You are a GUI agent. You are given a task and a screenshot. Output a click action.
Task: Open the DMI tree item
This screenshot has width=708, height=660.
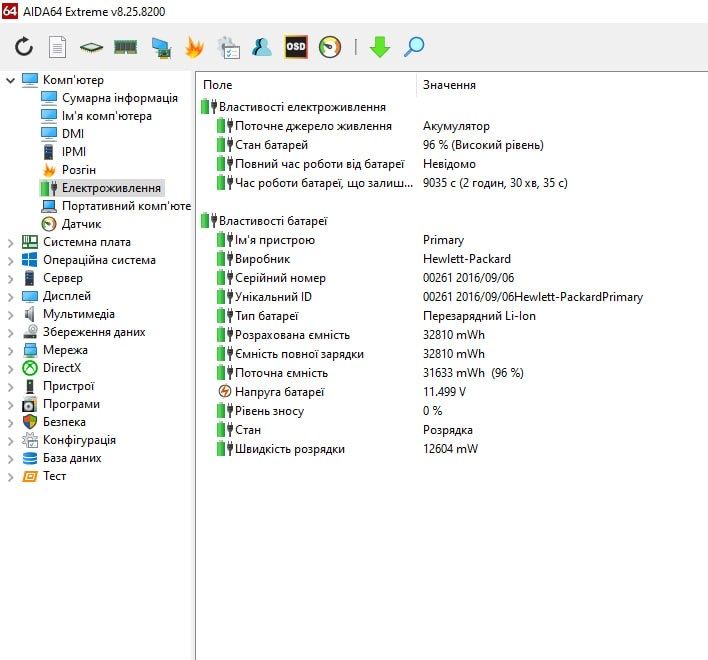click(73, 134)
